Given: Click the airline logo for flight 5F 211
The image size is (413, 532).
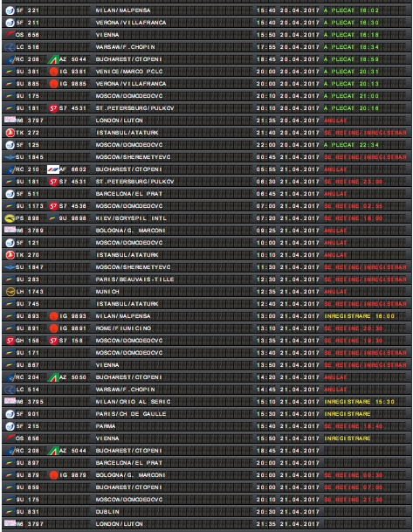Looking at the screenshot, I should (10, 23).
